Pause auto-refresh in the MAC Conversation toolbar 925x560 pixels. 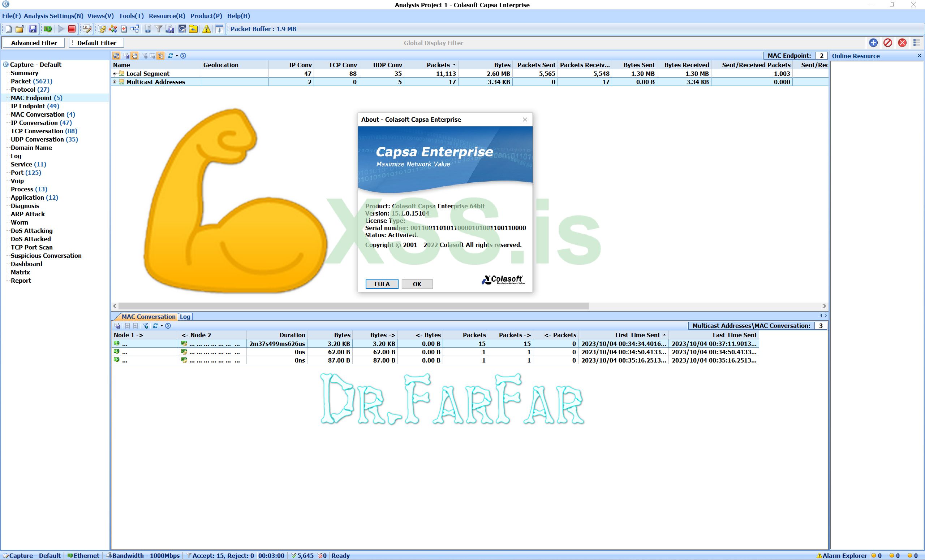tap(168, 326)
